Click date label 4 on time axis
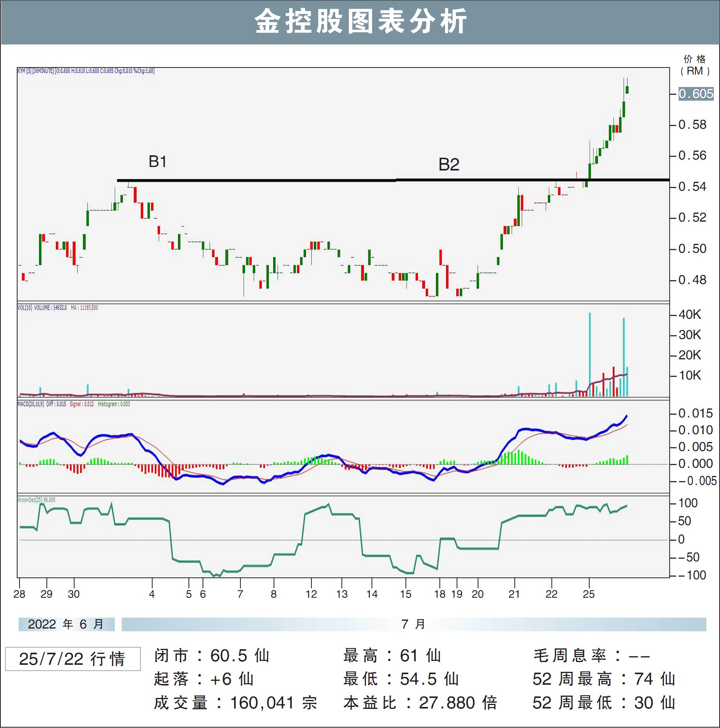 pos(152,594)
